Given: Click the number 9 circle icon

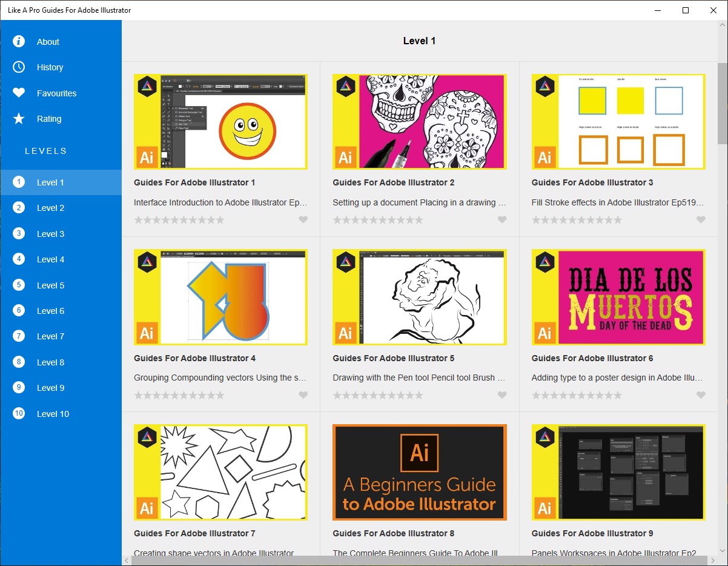Looking at the screenshot, I should click(x=19, y=388).
